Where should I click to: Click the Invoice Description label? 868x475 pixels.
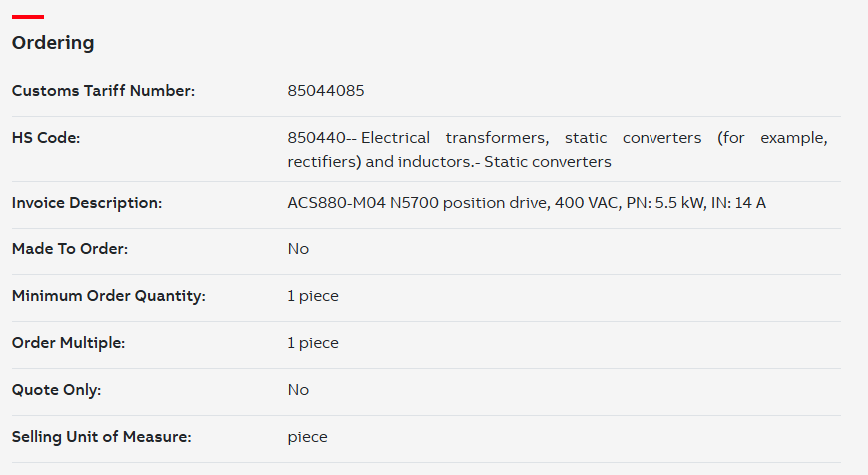[x=87, y=203]
